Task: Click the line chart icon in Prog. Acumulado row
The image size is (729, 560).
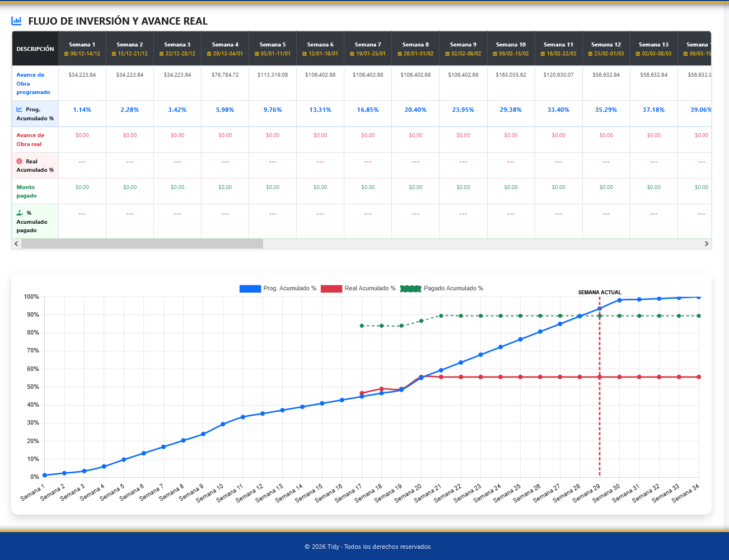Action: 20,110
